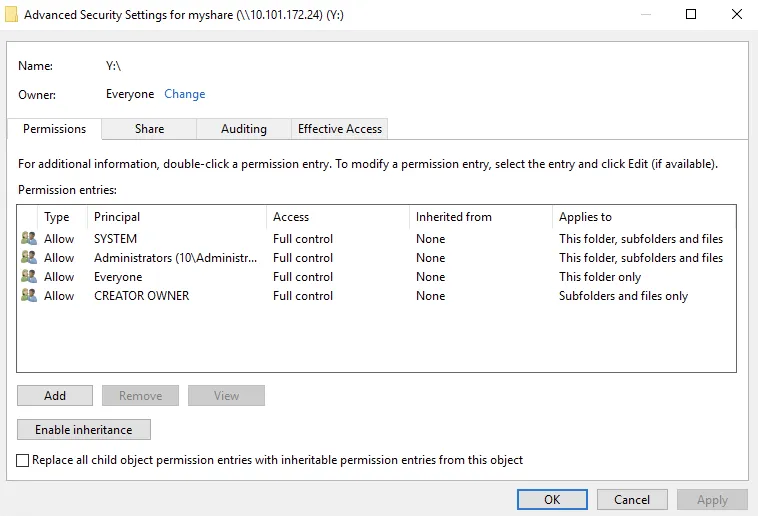The height and width of the screenshot is (516, 758).
Task: Click the Cancel button
Action: coord(632,499)
